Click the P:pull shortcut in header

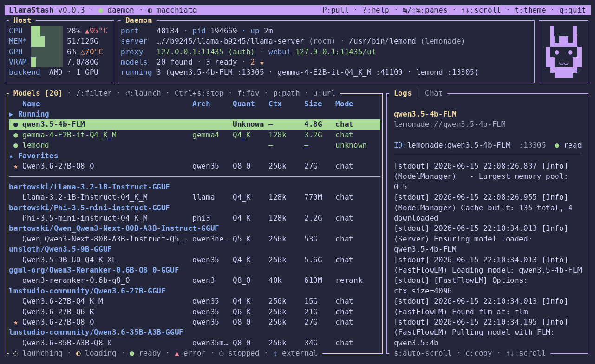336,10
